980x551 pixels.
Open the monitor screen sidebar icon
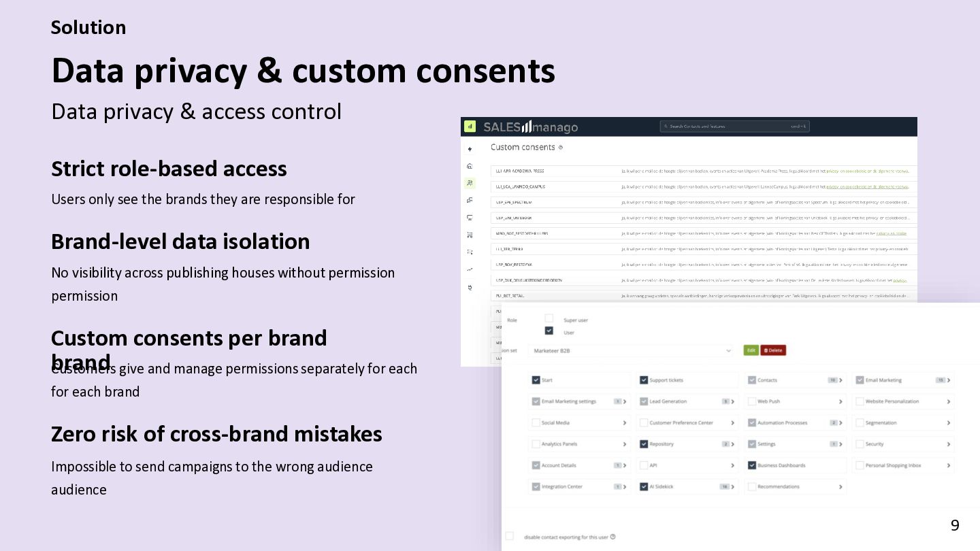[470, 218]
